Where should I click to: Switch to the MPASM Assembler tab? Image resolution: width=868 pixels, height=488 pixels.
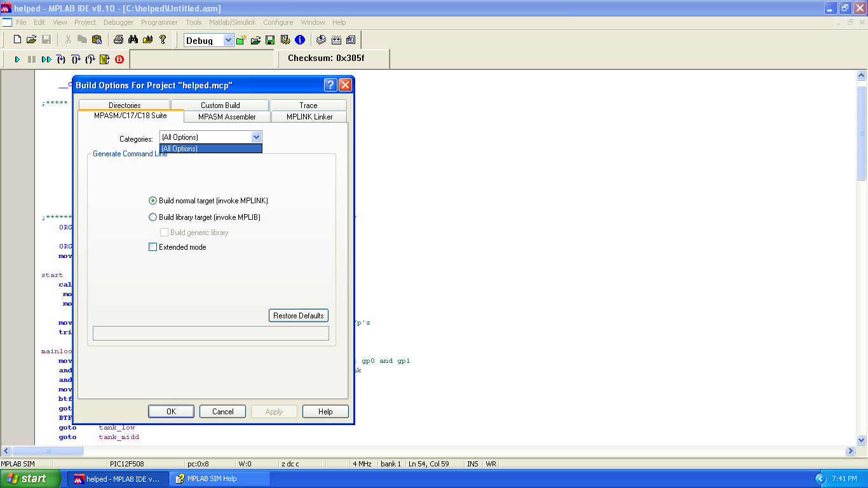[x=227, y=117]
